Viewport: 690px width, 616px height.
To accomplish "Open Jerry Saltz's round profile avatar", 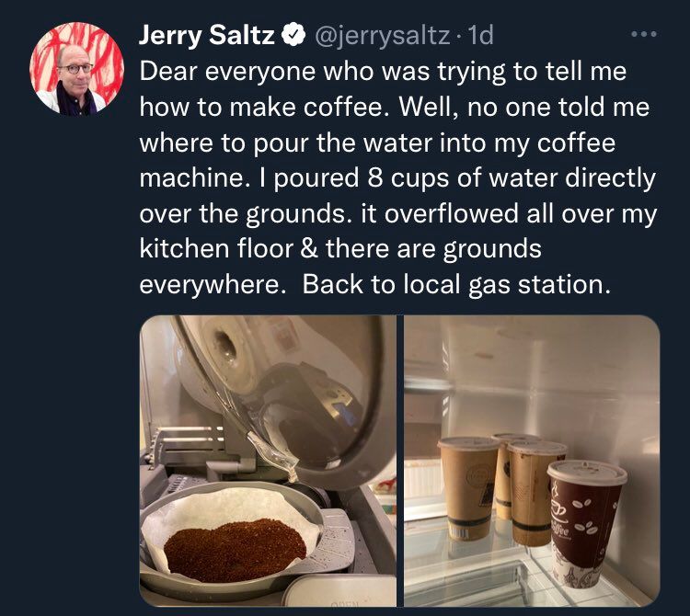I will pos(76,68).
